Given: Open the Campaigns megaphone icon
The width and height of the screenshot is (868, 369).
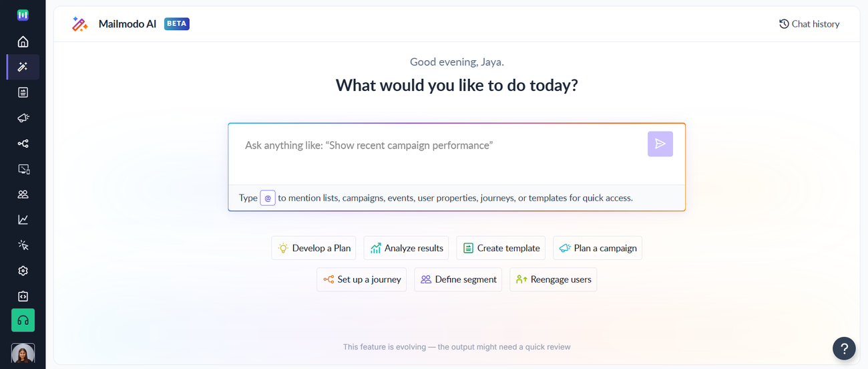Looking at the screenshot, I should point(23,118).
